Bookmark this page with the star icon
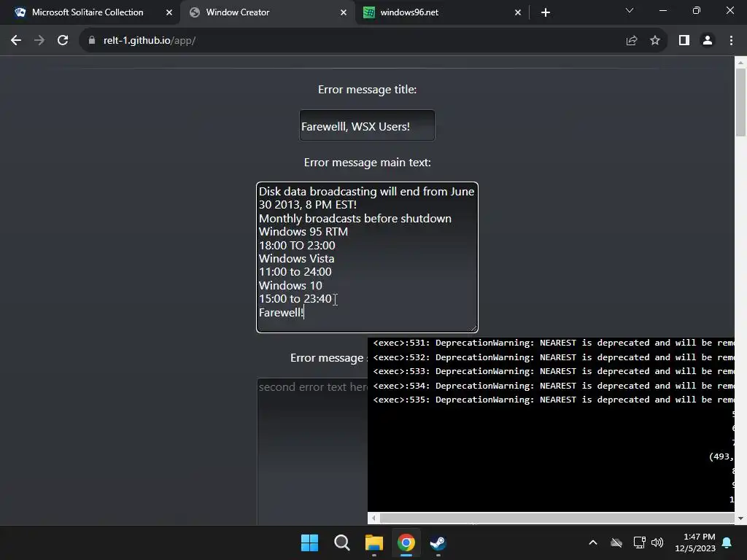Image resolution: width=747 pixels, height=560 pixels. click(655, 41)
